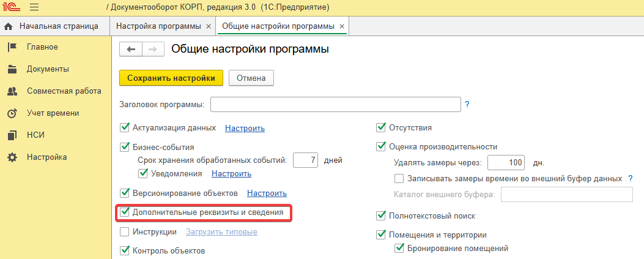Click the Отмена button
This screenshot has width=644, height=259.
[251, 78]
